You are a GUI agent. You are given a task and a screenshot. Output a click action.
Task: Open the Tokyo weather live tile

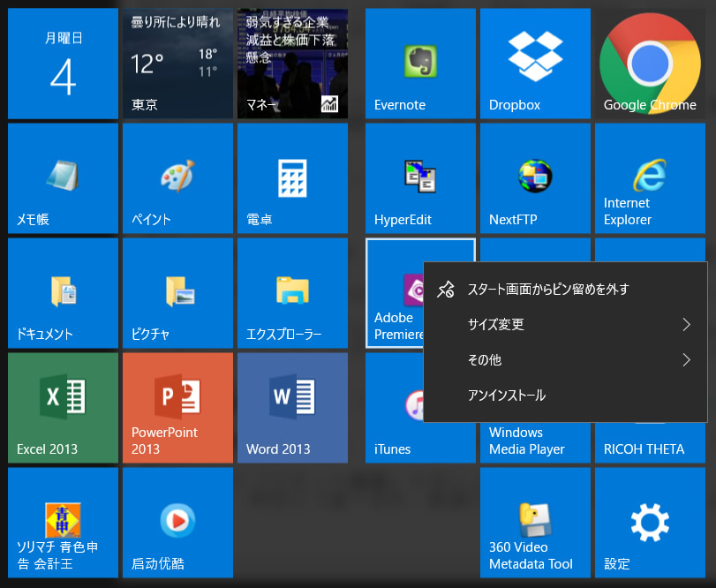pos(177,64)
